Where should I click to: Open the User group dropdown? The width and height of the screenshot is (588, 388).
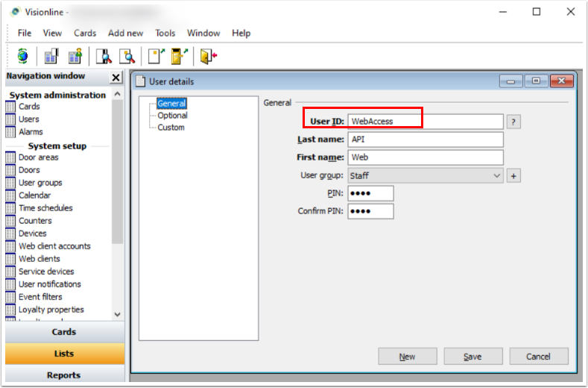point(497,176)
